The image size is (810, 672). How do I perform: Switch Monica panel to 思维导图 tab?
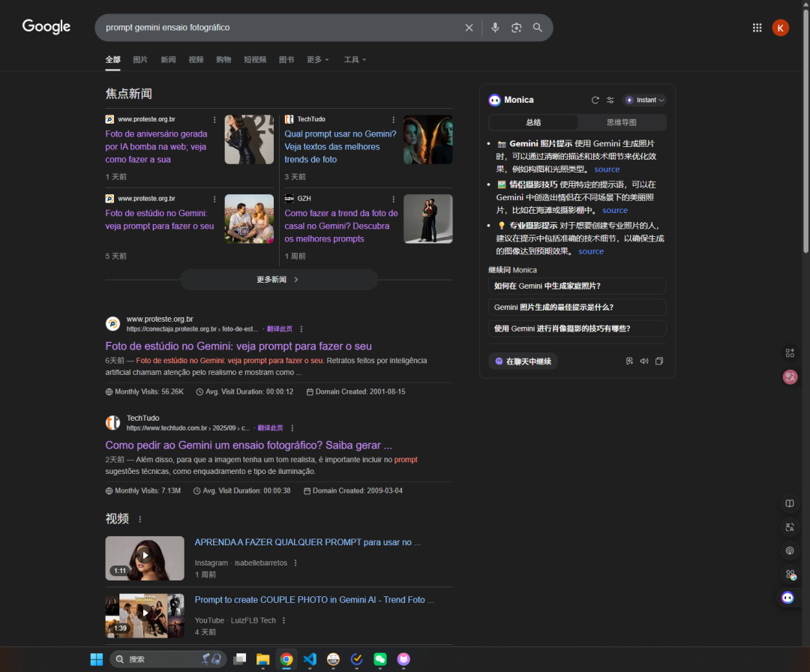tap(622, 122)
